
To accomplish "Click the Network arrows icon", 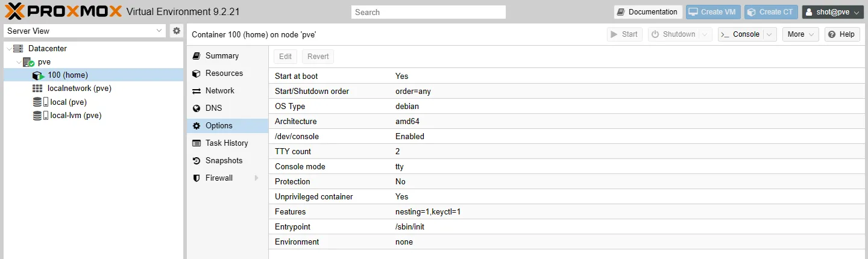I will (x=196, y=91).
